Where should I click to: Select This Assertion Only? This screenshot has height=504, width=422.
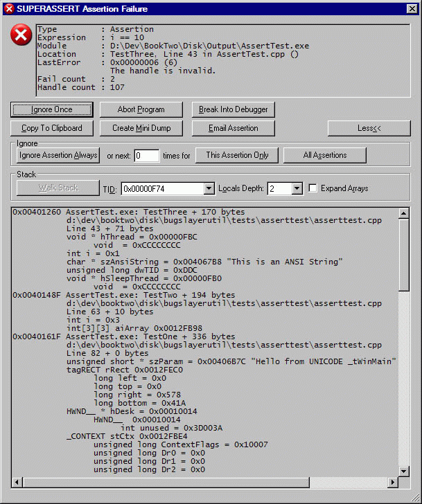coord(237,155)
